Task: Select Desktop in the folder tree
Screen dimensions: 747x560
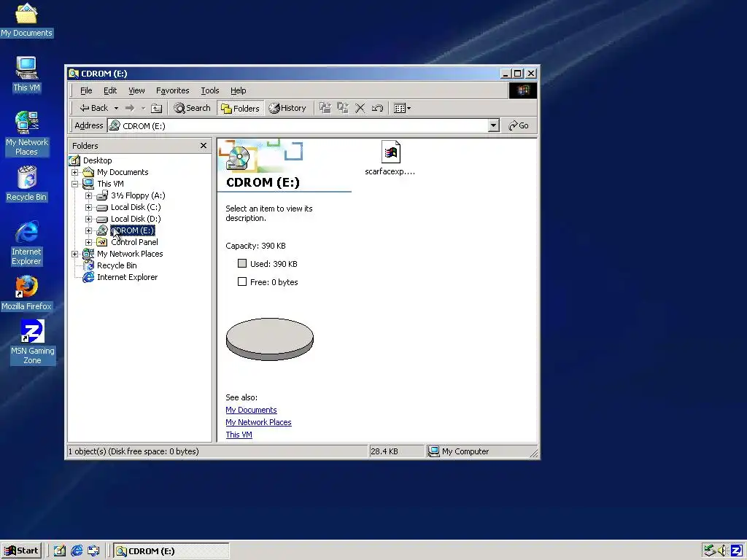Action: (97, 160)
